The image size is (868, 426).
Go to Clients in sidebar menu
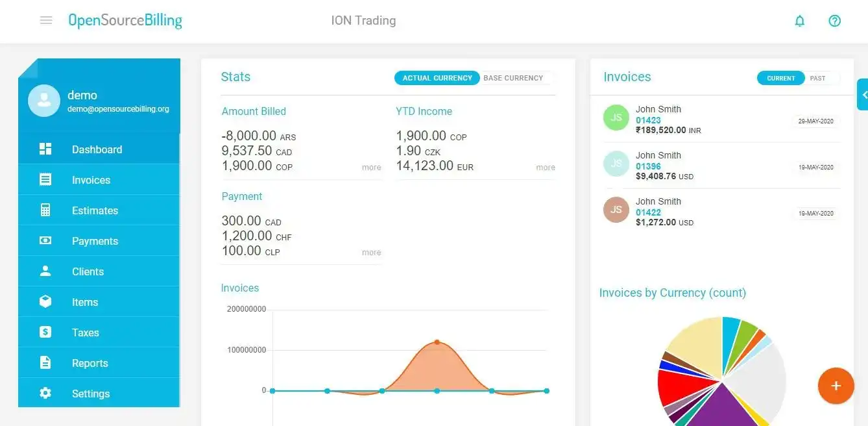[x=88, y=271]
